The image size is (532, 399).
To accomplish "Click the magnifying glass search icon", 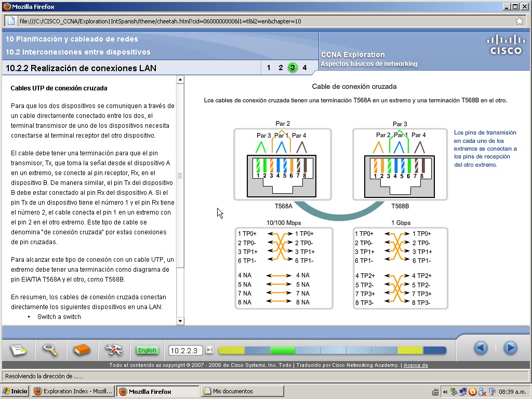I will (x=50, y=350).
